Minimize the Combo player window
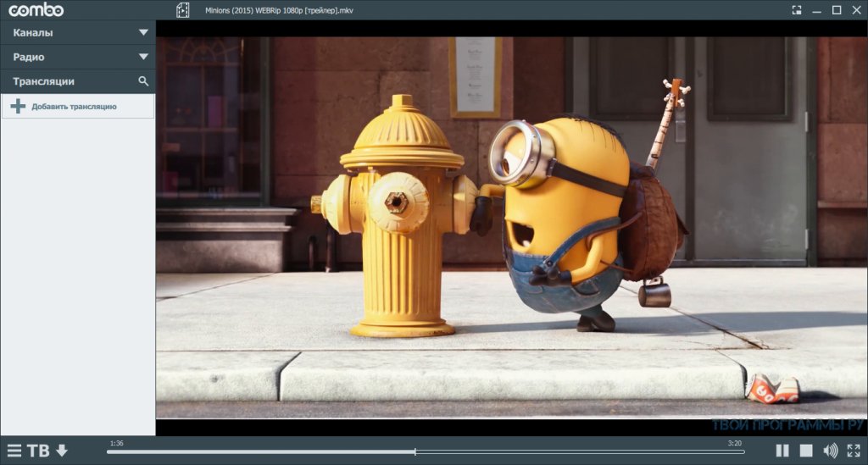 pyautogui.click(x=816, y=10)
